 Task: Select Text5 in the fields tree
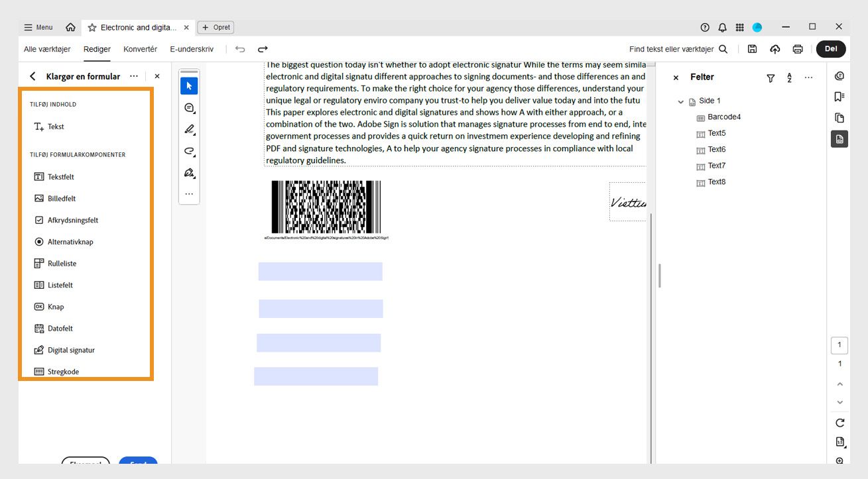[x=711, y=133]
